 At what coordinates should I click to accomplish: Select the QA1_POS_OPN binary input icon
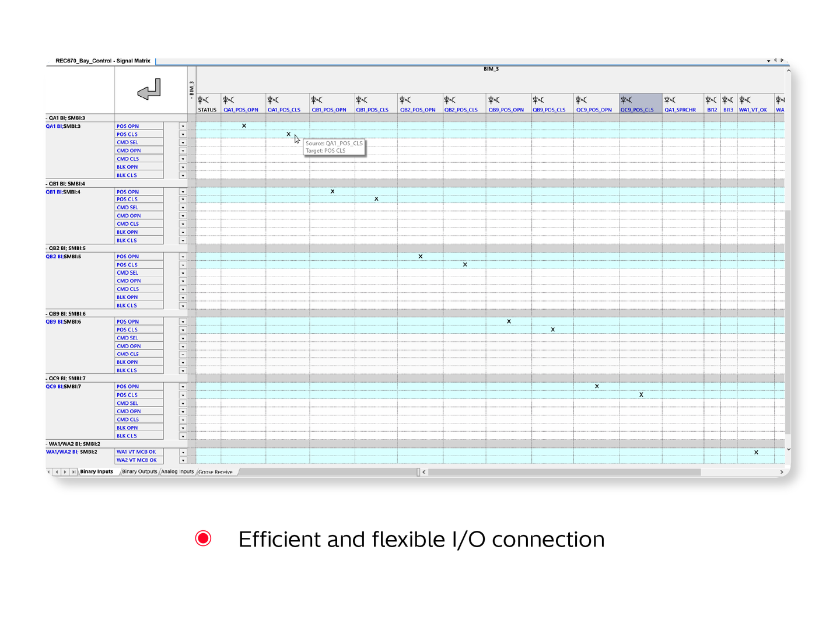tap(228, 99)
